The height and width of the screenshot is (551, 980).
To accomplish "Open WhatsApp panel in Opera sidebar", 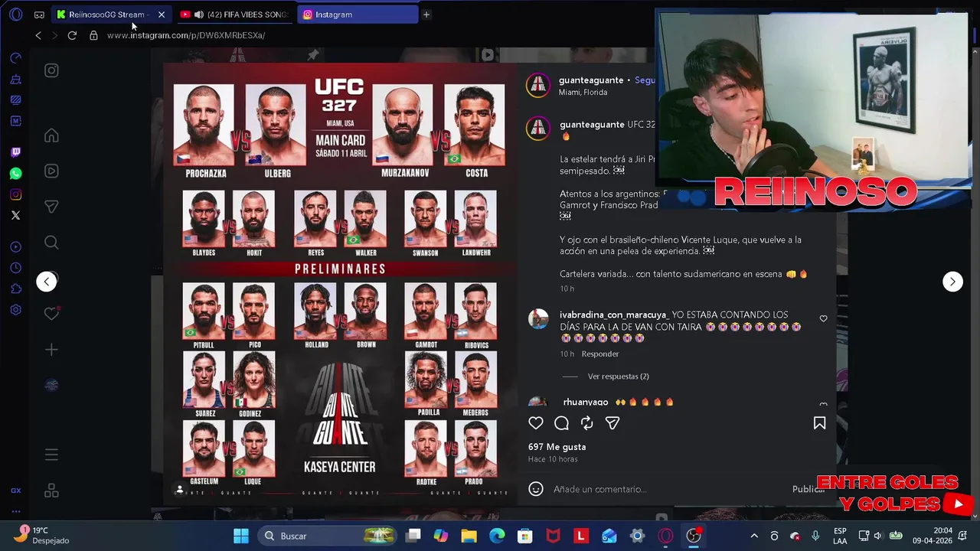I will pyautogui.click(x=15, y=174).
